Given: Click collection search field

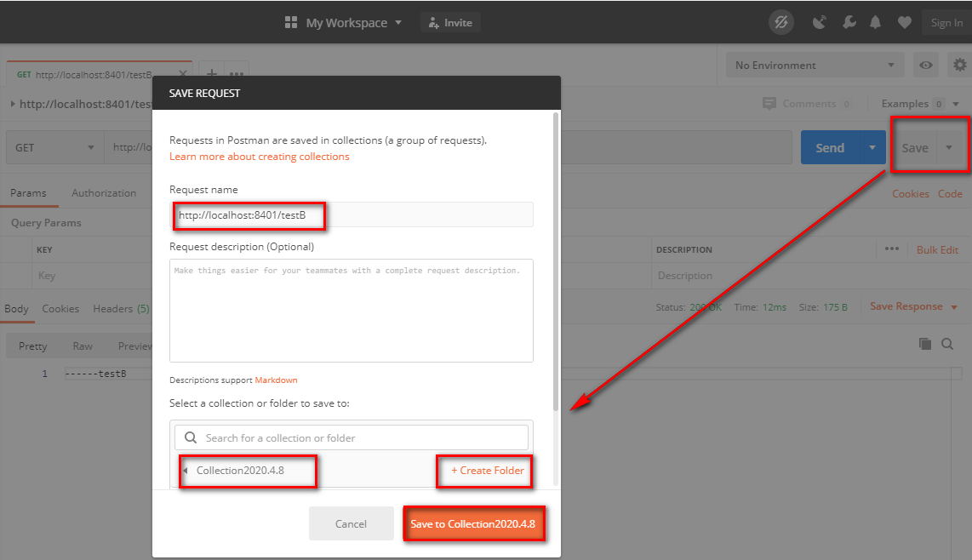Looking at the screenshot, I should (x=352, y=437).
